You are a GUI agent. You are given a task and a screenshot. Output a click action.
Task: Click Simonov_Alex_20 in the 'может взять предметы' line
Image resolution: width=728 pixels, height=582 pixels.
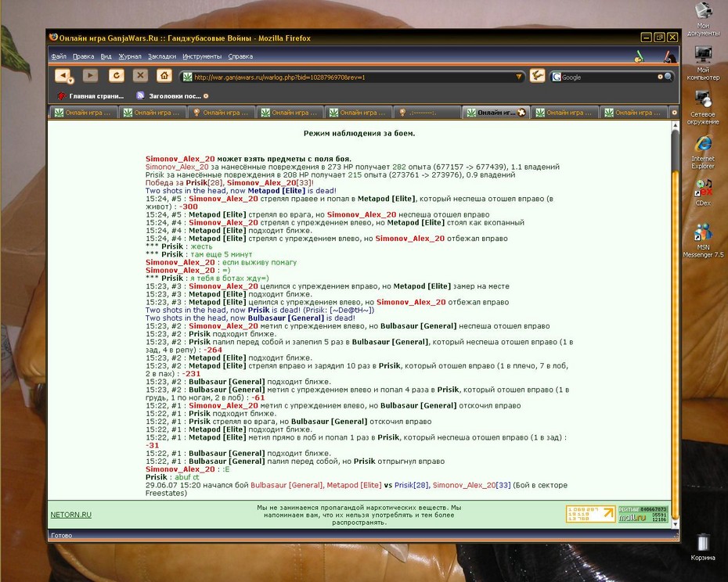pyautogui.click(x=180, y=159)
